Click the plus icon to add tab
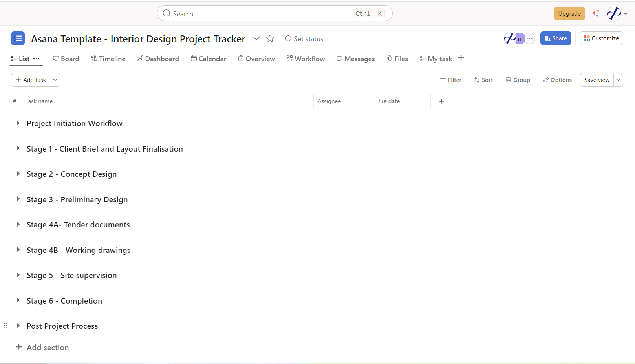Screen dimensions: 635x364 461,58
